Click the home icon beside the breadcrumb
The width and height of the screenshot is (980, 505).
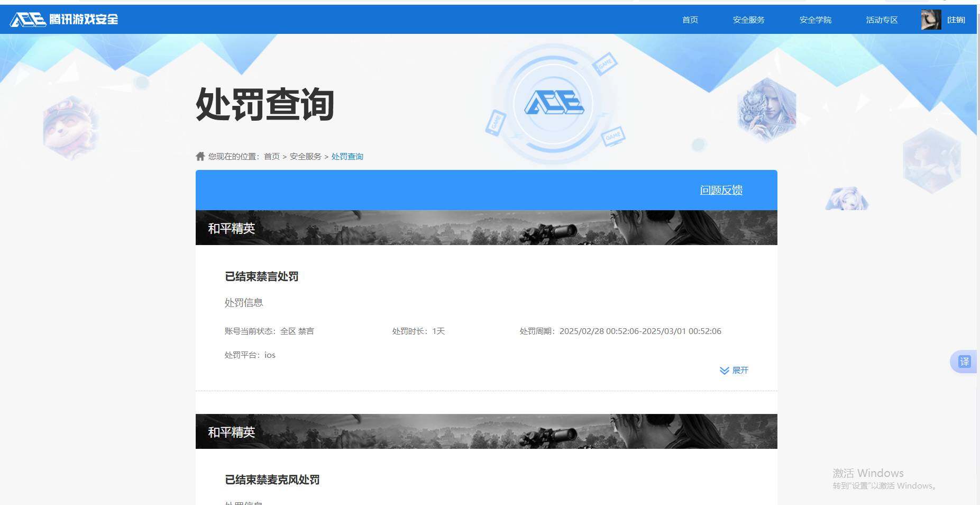pos(200,156)
